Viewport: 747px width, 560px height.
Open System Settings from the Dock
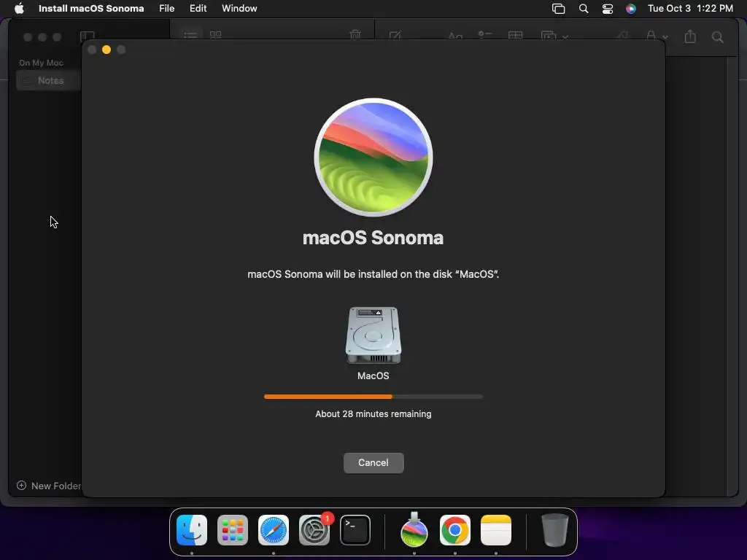314,530
